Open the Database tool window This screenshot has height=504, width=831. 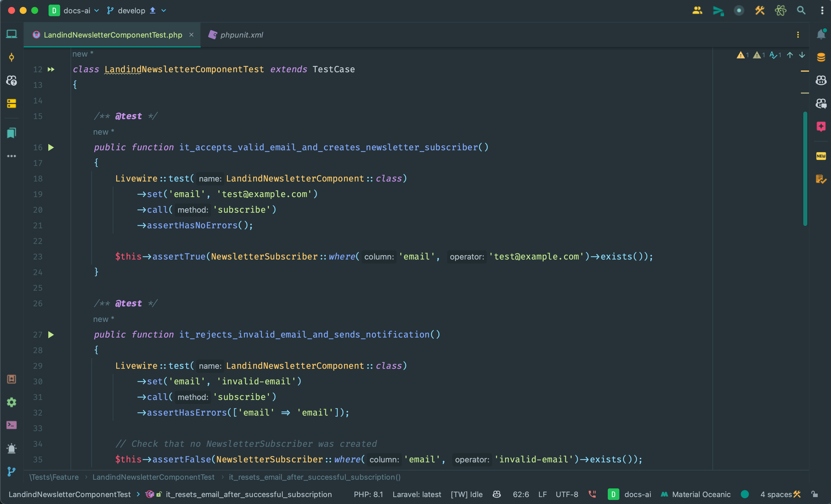[821, 57]
